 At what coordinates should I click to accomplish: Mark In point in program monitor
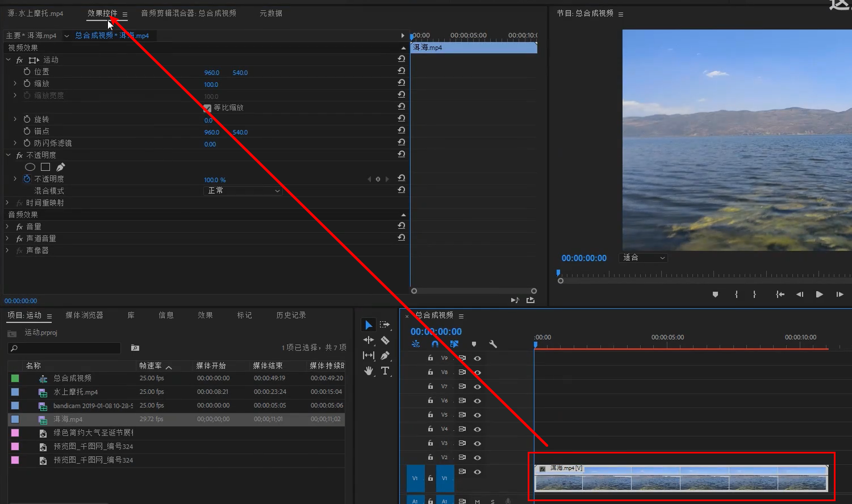(x=736, y=294)
